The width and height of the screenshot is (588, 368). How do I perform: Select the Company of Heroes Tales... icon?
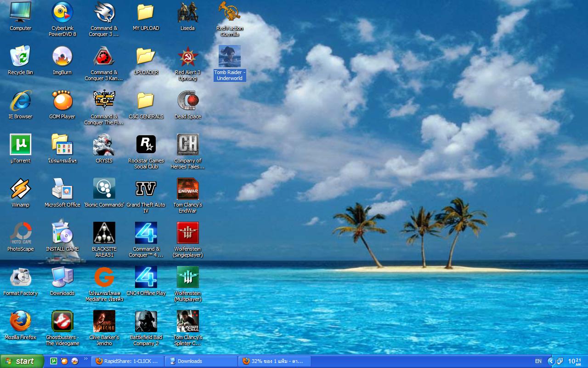click(x=187, y=145)
